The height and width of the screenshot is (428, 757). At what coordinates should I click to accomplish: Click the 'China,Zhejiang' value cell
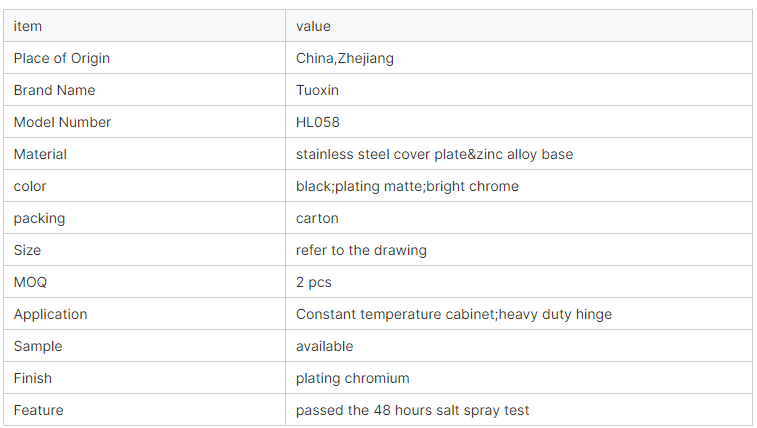pos(519,58)
